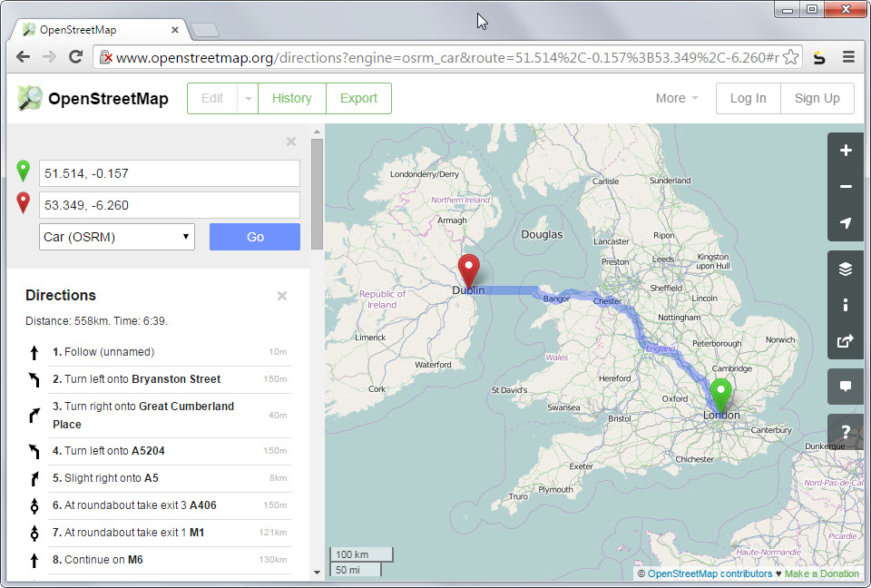
Task: Click green start pin beside first input
Action: [23, 171]
